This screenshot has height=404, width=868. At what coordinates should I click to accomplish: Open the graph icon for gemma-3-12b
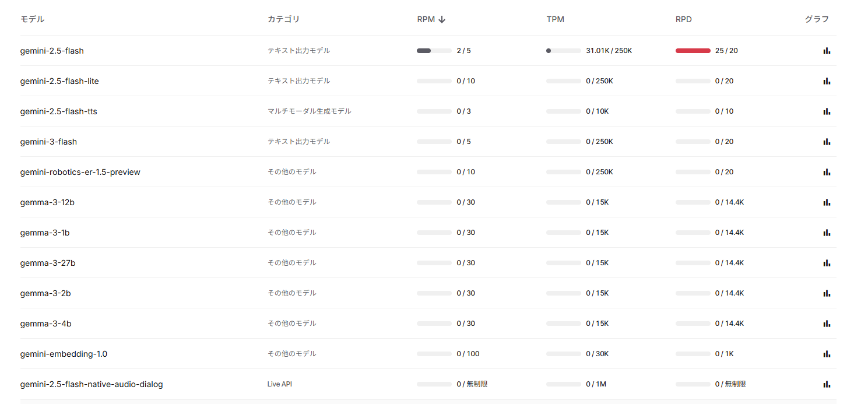pos(827,202)
